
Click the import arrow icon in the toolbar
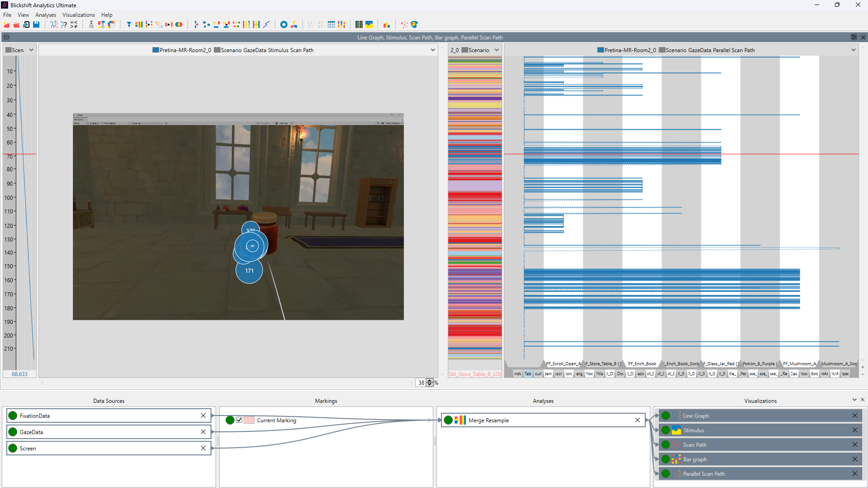pos(26,24)
